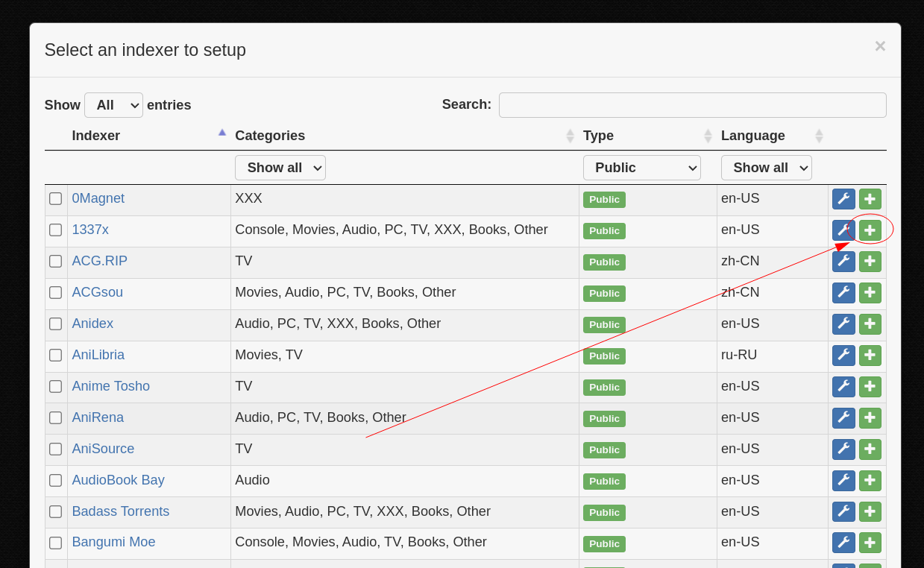Viewport: 924px width, 568px height.
Task: Add the AniRena indexer with plus button
Action: coord(870,418)
